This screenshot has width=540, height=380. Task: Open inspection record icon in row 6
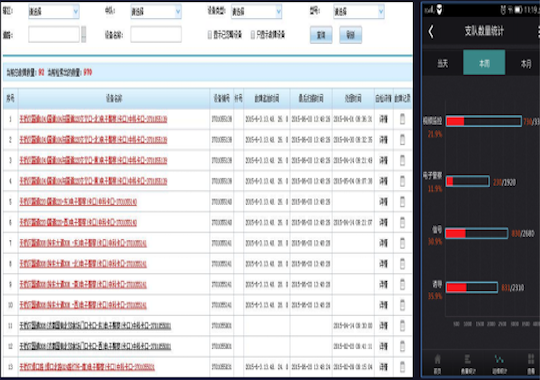point(402,223)
